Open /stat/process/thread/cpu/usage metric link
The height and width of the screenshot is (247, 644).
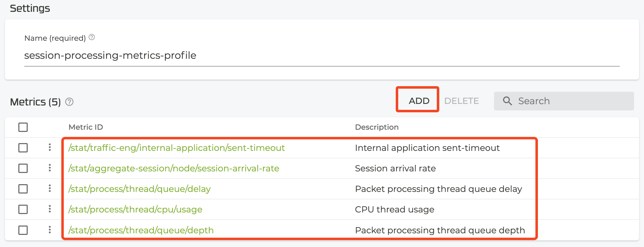pyautogui.click(x=135, y=209)
